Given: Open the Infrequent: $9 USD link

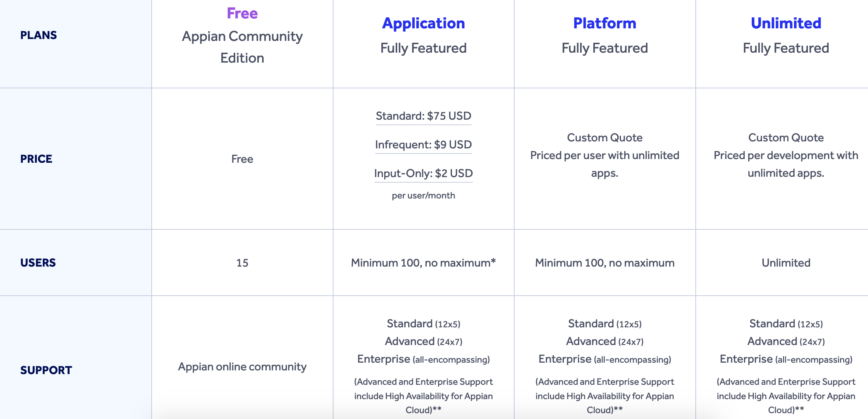Looking at the screenshot, I should point(423,145).
